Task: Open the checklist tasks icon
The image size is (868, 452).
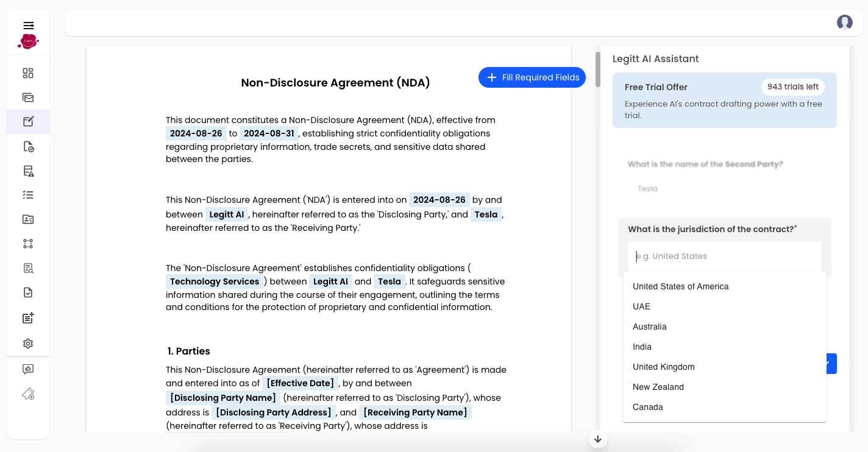Action: (28, 195)
